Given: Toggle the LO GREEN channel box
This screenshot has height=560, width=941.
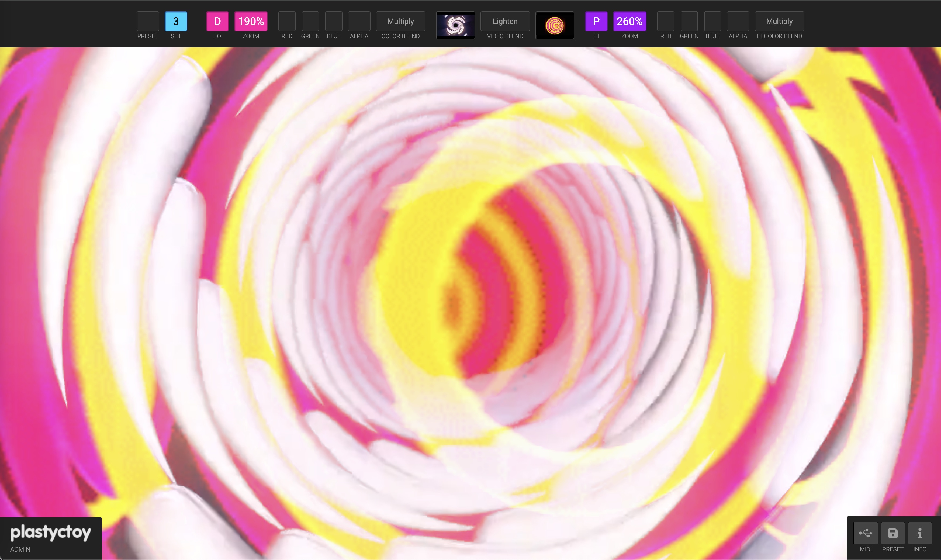Looking at the screenshot, I should pos(310,22).
